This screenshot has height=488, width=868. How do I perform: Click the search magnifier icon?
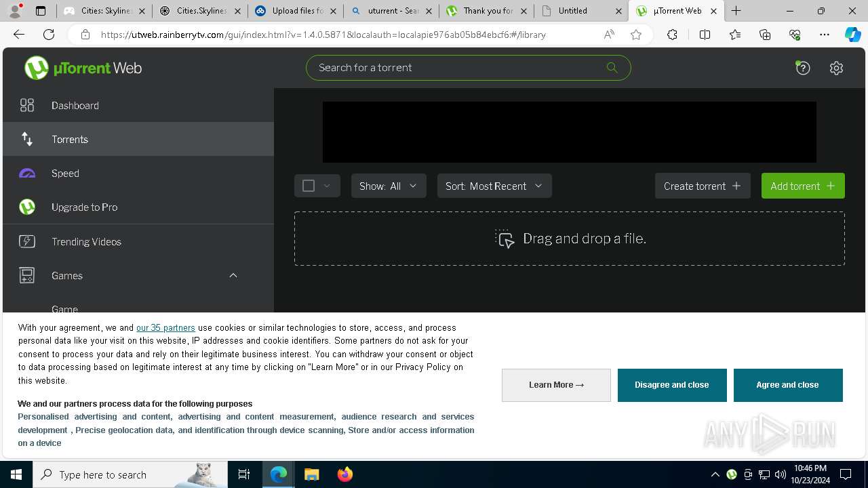pyautogui.click(x=612, y=67)
